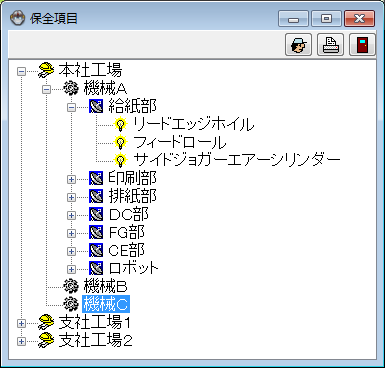
Task: Select the 本社工場 tree label
Action: [90, 70]
